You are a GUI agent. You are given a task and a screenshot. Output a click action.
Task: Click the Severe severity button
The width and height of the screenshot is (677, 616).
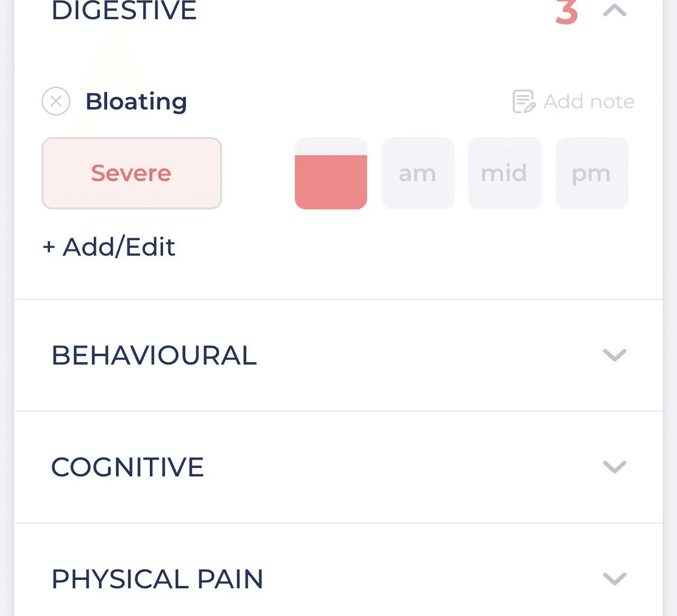(x=132, y=173)
